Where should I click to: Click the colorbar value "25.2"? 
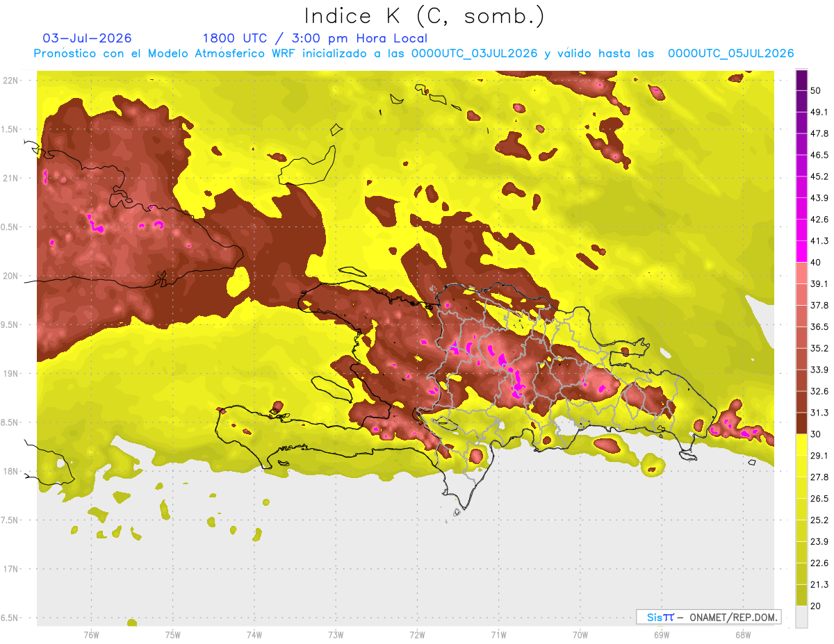tap(819, 520)
